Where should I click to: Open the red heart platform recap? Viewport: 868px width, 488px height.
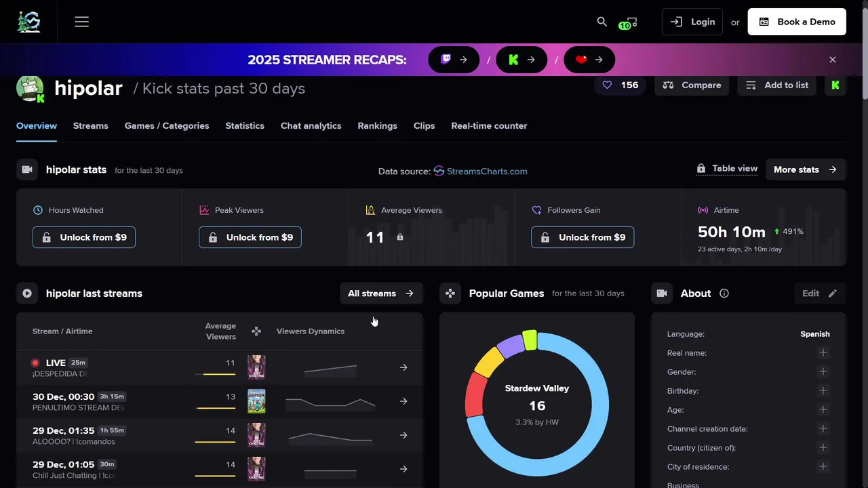point(589,60)
